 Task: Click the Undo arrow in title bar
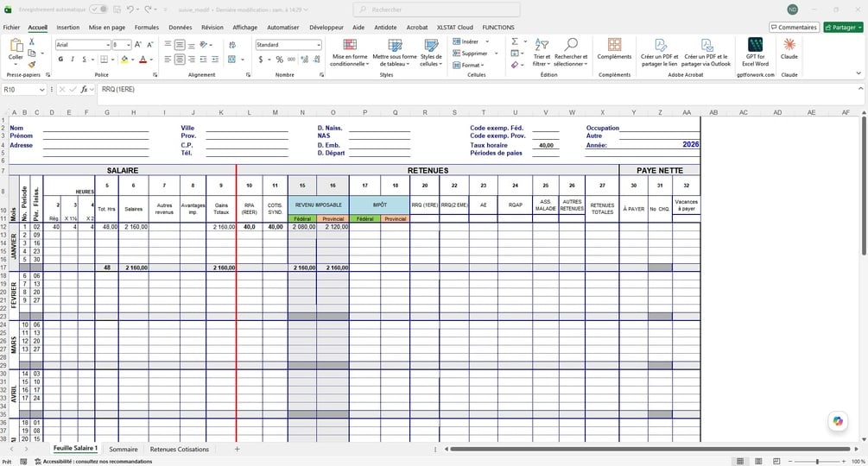(130, 9)
